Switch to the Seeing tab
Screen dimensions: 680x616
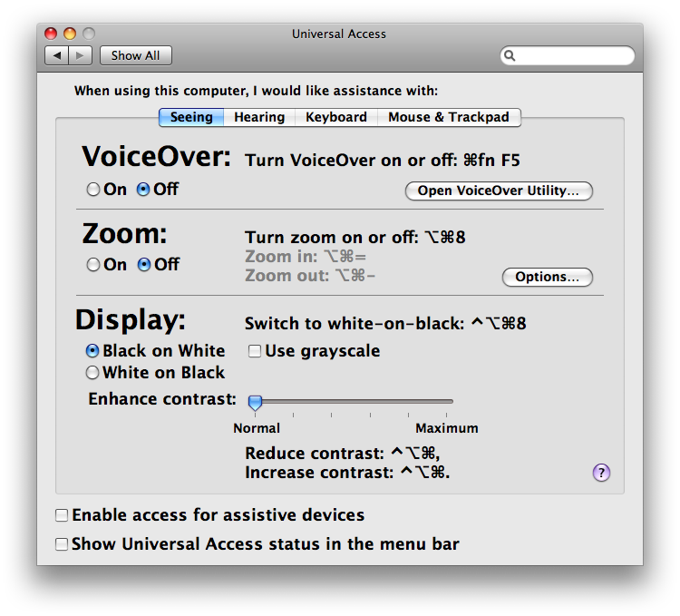[191, 117]
